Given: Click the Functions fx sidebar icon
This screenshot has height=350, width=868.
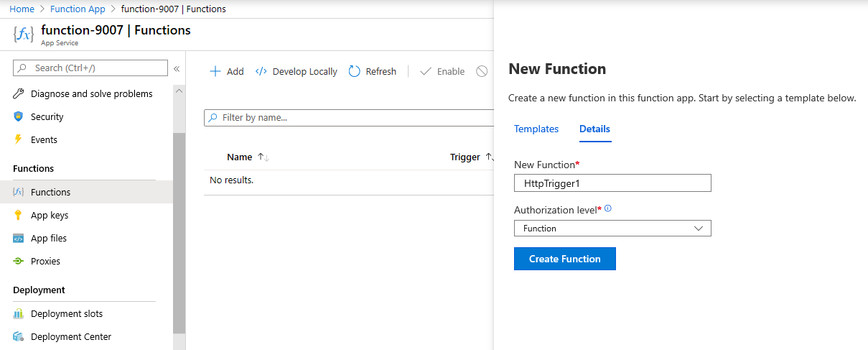Looking at the screenshot, I should click(x=19, y=192).
